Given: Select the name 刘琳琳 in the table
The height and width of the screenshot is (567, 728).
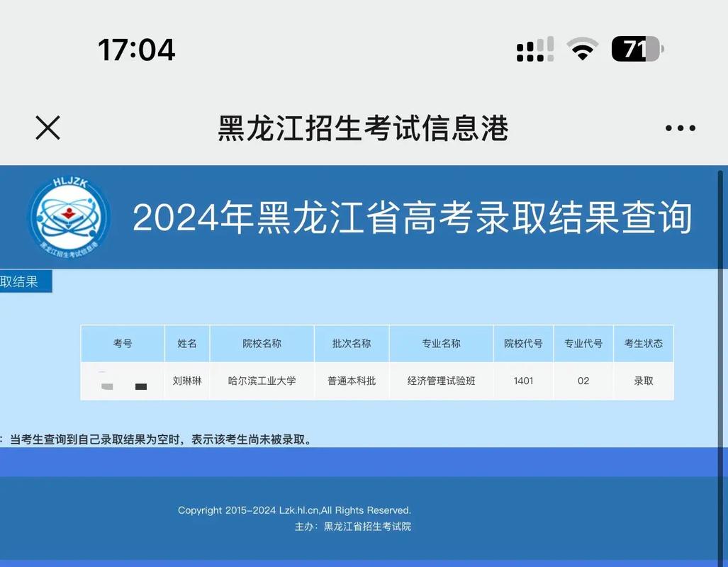Looking at the screenshot, I should pos(186,381).
